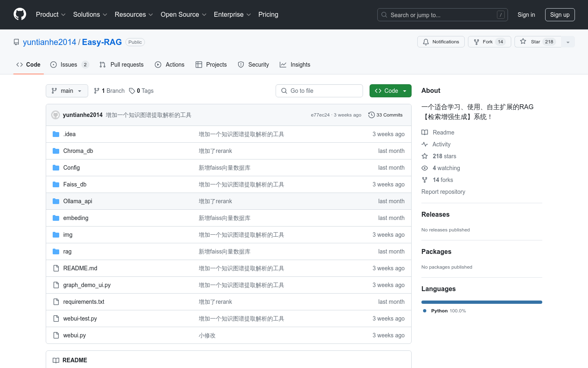Open the star lists dropdown arrow
Viewport: 588px width, 368px height.
click(x=568, y=42)
